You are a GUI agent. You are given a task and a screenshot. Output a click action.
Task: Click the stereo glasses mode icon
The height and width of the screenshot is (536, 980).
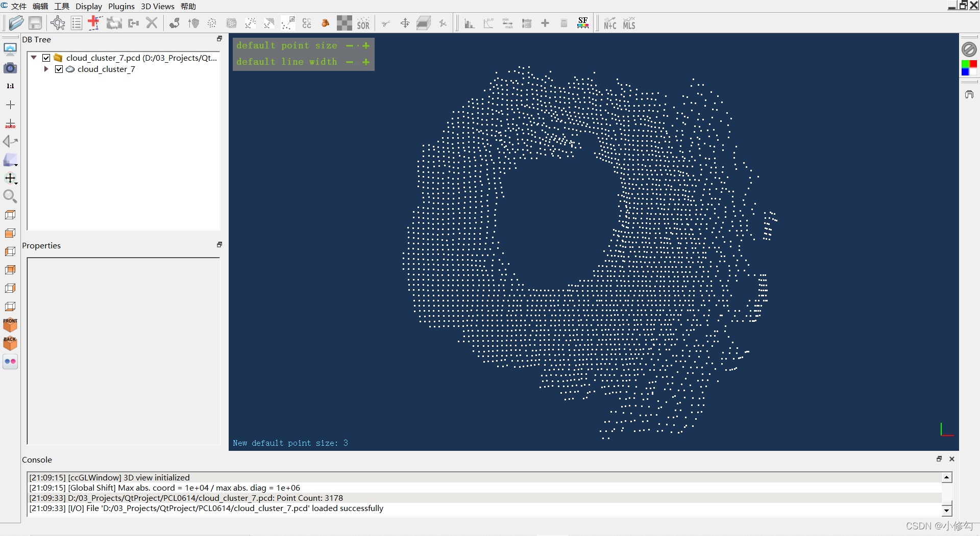tap(10, 362)
